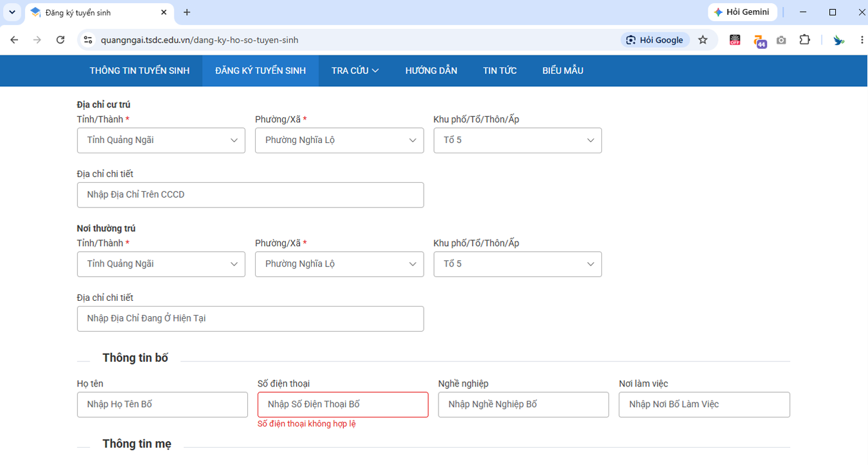This screenshot has width=868, height=465.
Task: Expand the TRA CỨU menu
Action: (x=355, y=71)
